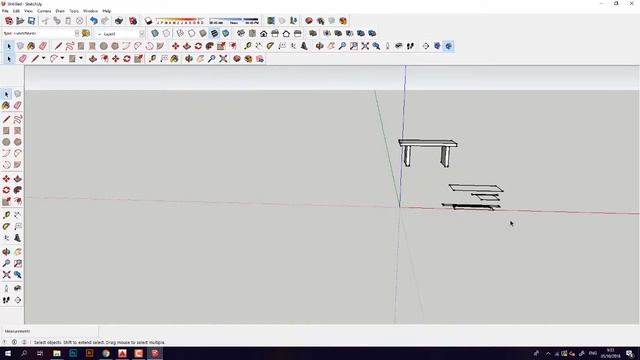Screen dimensions: 640x360
Task: Open Extension Warehouse from Getting Started toolbar
Action: click(248, 59)
